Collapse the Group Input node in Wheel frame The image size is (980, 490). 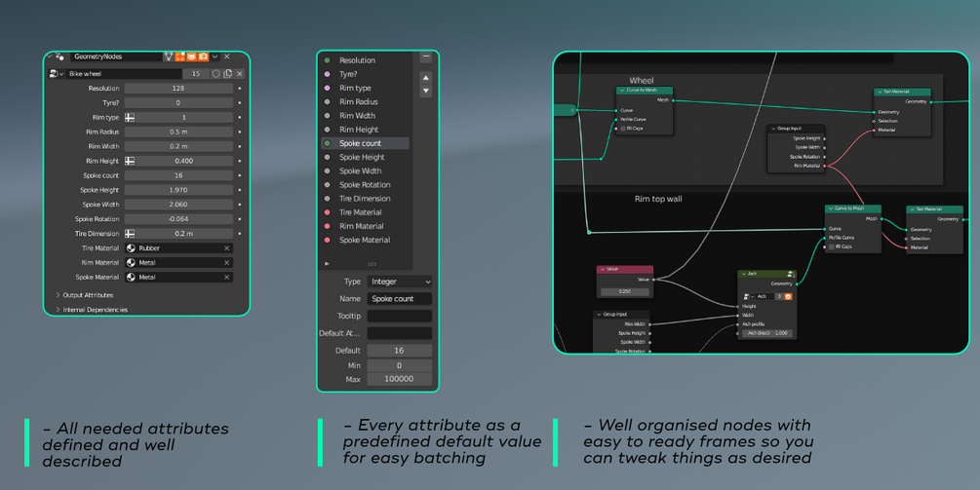coord(773,129)
